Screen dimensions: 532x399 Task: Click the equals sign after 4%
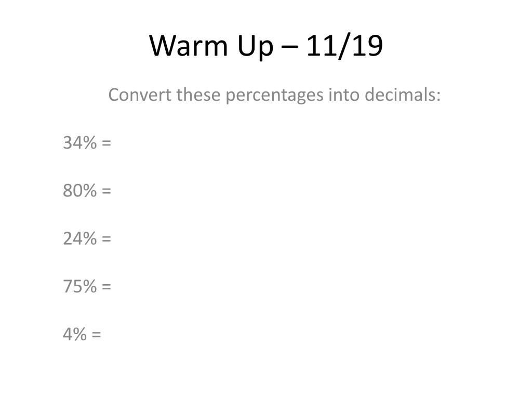click(96, 335)
